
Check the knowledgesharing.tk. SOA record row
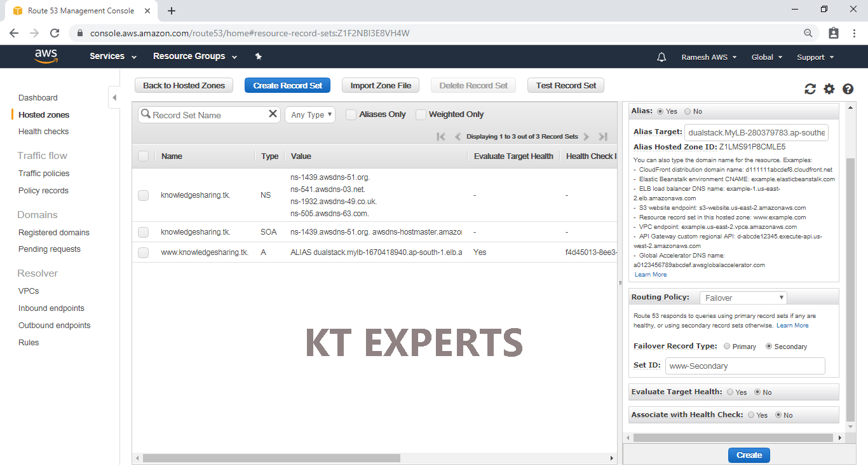[x=143, y=232]
